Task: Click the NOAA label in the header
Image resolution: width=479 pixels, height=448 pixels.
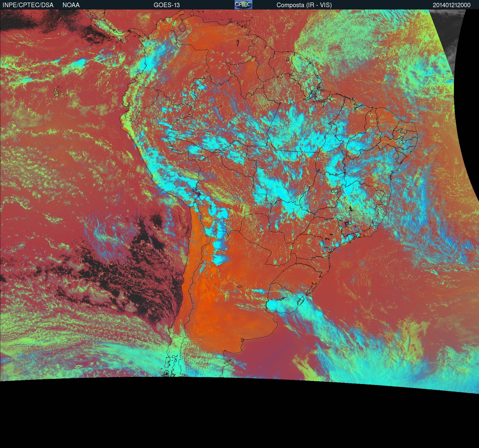Action: 71,5
